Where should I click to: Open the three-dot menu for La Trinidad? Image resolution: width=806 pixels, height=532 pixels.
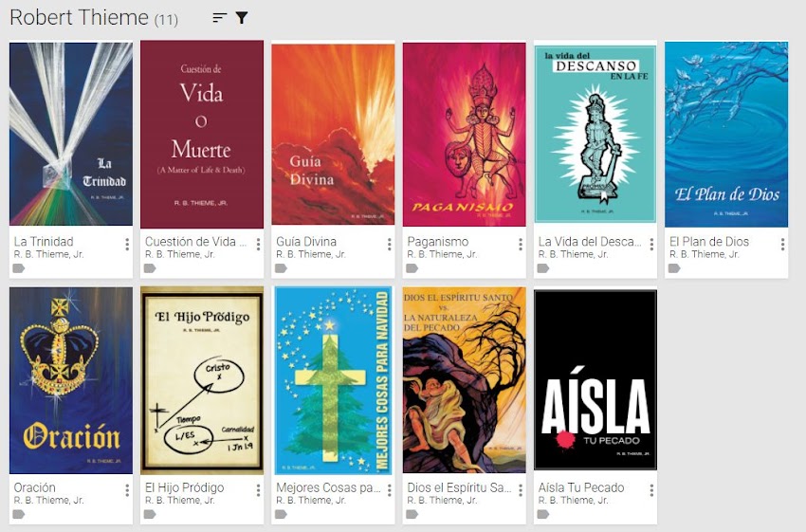pyautogui.click(x=127, y=245)
